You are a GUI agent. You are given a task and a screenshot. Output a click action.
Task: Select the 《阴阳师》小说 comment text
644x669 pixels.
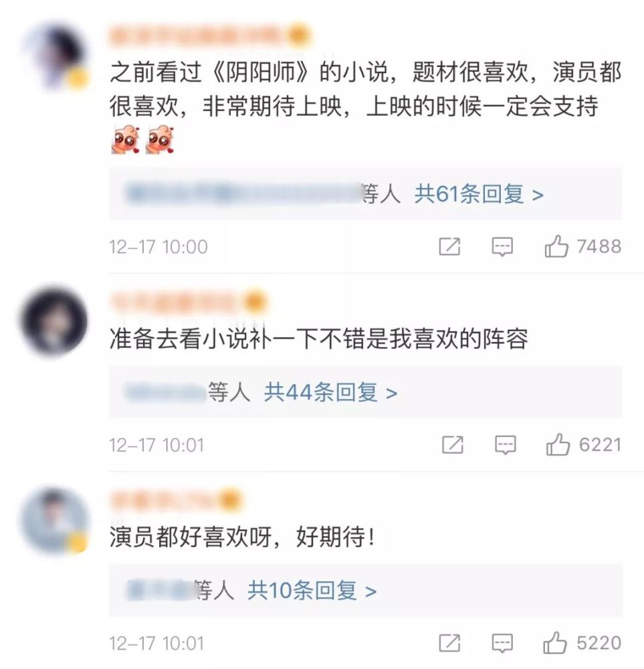[x=366, y=89]
